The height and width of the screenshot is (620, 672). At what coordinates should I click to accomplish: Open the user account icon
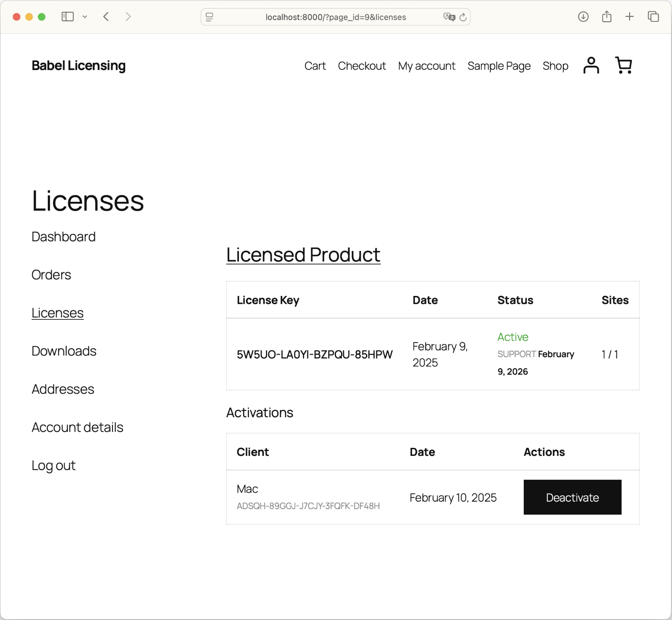(x=591, y=65)
